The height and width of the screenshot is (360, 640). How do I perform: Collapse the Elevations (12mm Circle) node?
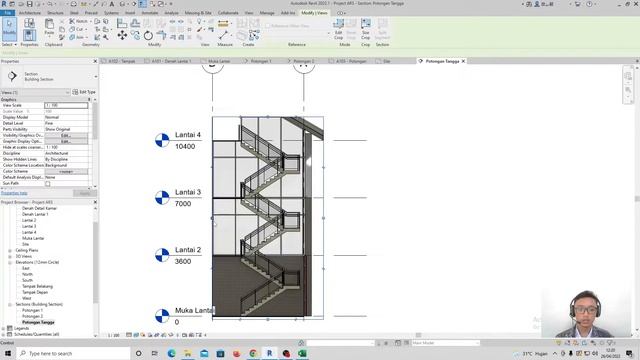tap(10, 262)
